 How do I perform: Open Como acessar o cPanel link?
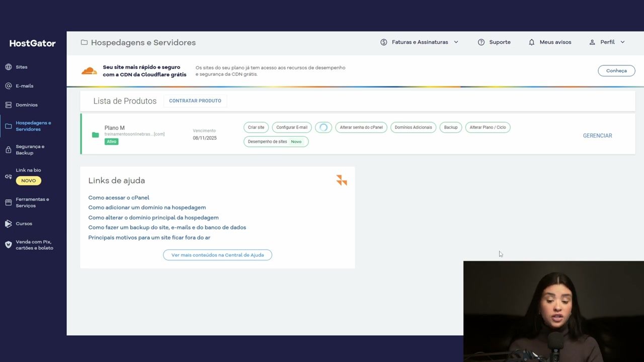[x=119, y=198]
